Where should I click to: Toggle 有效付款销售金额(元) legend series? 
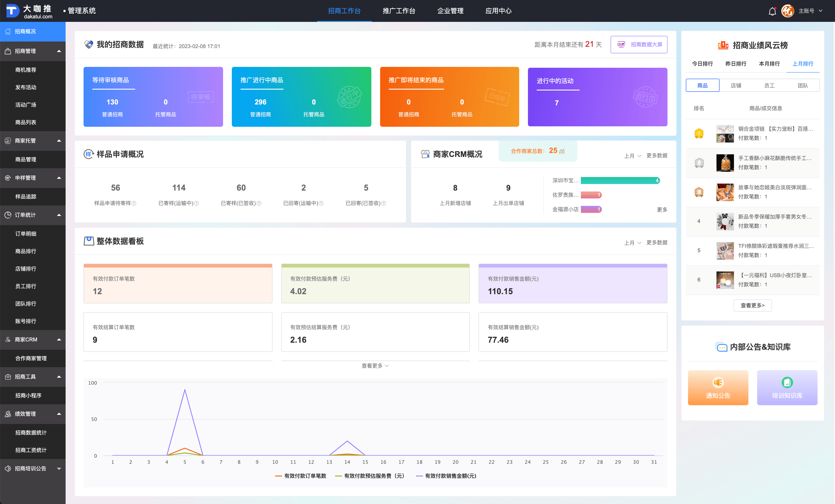446,476
